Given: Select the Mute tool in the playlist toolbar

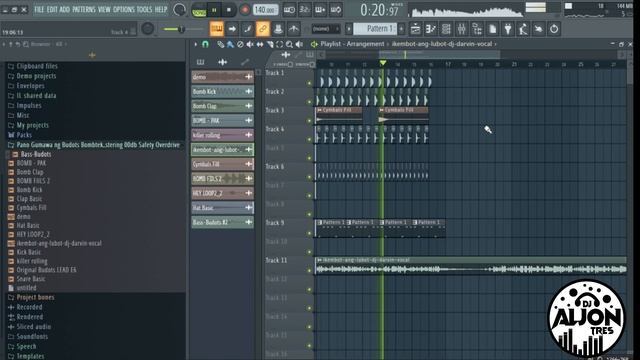Looking at the screenshot, I should click(250, 44).
